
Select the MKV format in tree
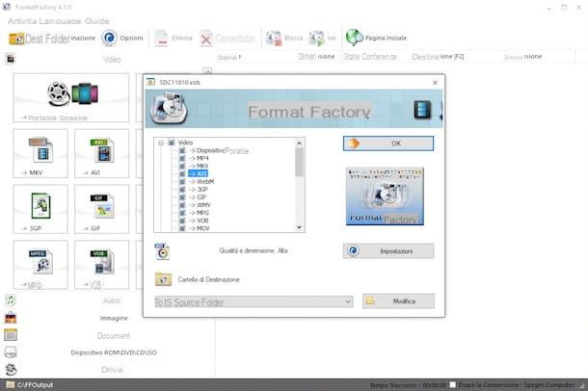199,166
